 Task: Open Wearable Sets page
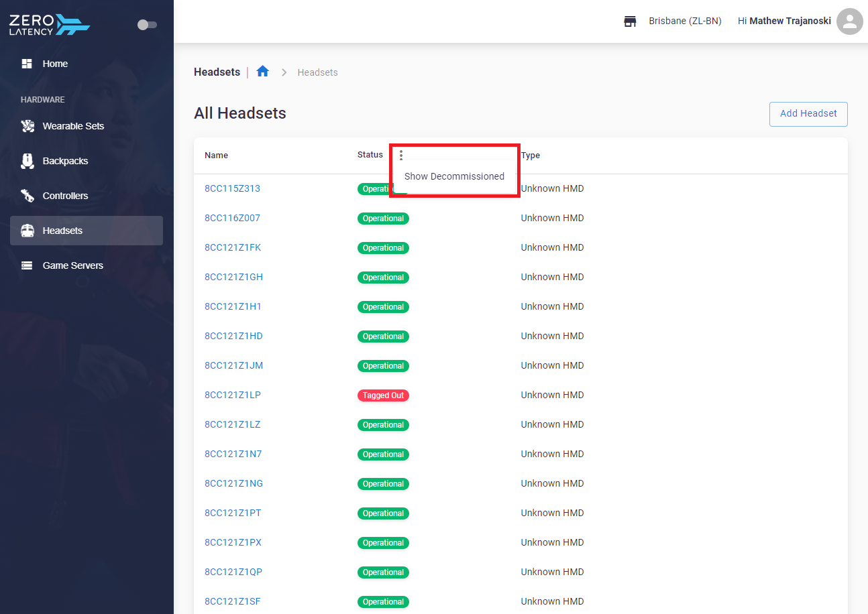87,126
